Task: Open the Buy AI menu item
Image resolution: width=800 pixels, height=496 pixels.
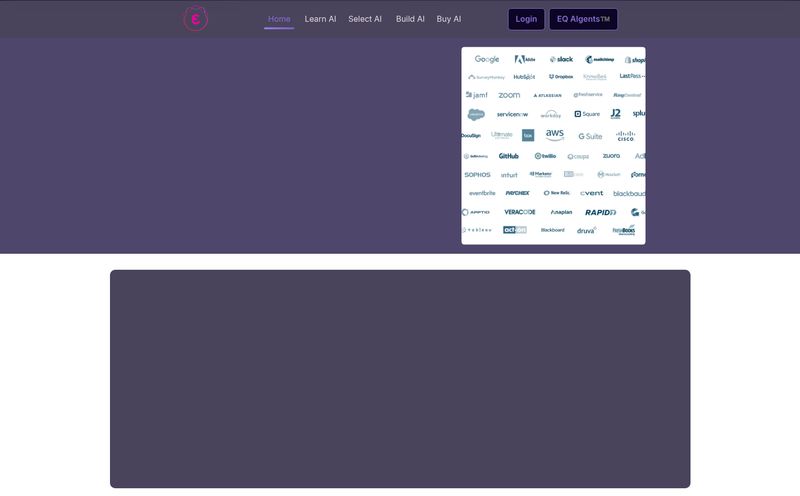Action: coord(449,19)
